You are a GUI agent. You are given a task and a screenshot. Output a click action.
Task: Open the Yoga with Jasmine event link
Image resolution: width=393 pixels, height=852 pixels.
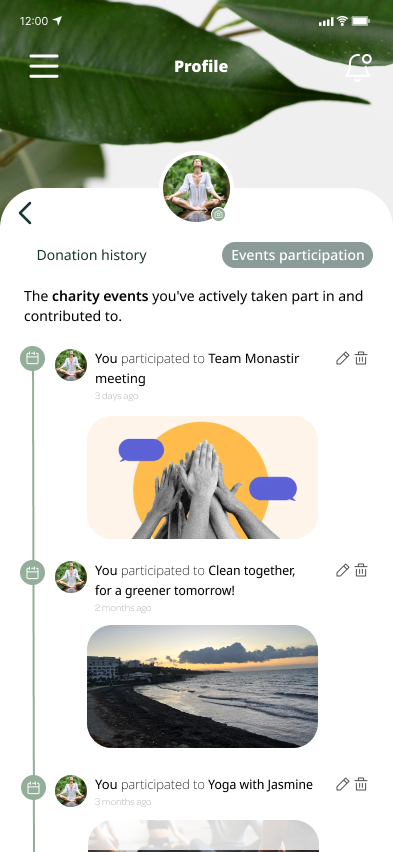260,785
